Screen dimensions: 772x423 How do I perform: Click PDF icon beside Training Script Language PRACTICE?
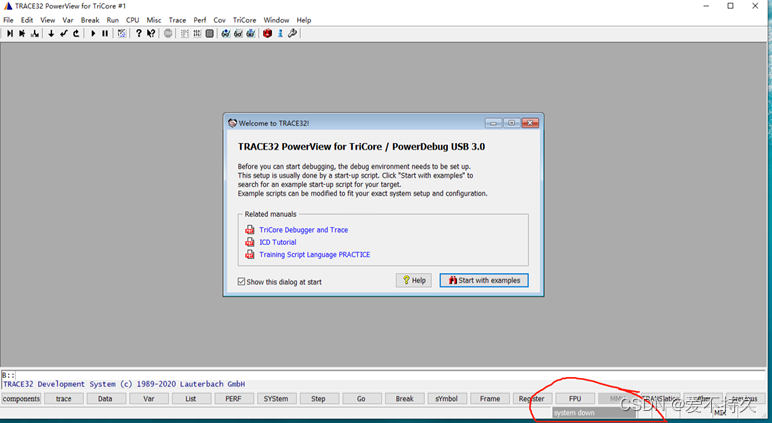pos(250,254)
